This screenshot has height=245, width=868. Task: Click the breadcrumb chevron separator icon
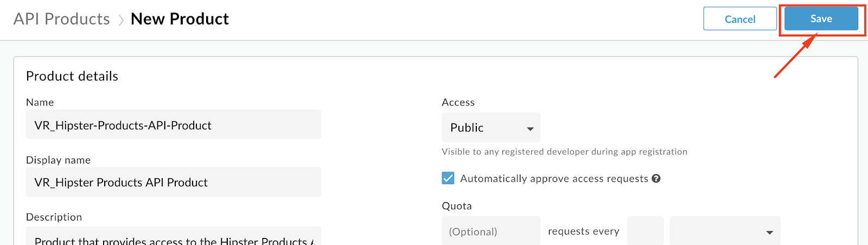coord(120,20)
